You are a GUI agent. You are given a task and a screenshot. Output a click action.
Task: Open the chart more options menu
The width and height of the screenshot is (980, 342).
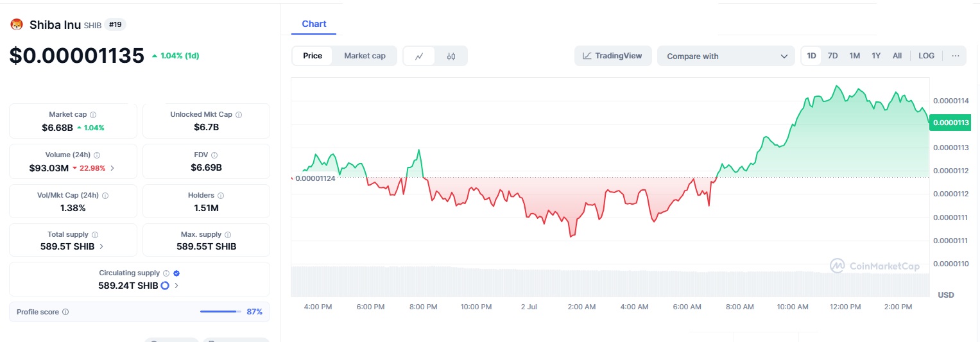(x=955, y=56)
